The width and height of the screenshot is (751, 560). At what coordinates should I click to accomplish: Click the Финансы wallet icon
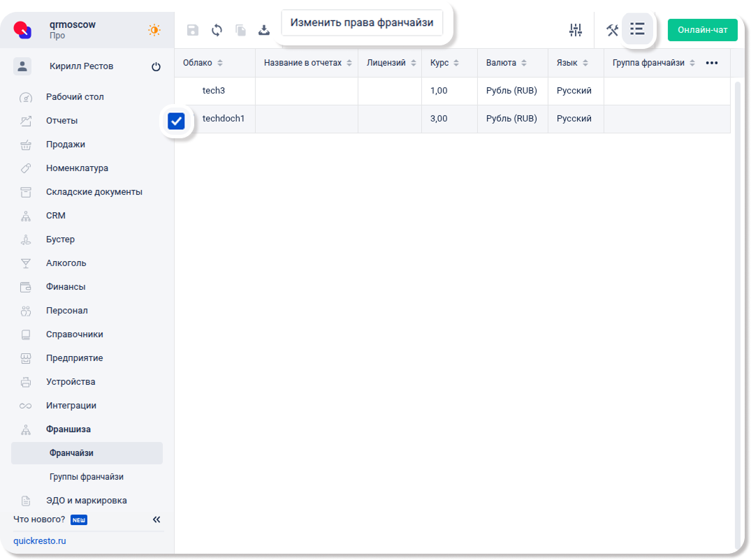pos(26,287)
